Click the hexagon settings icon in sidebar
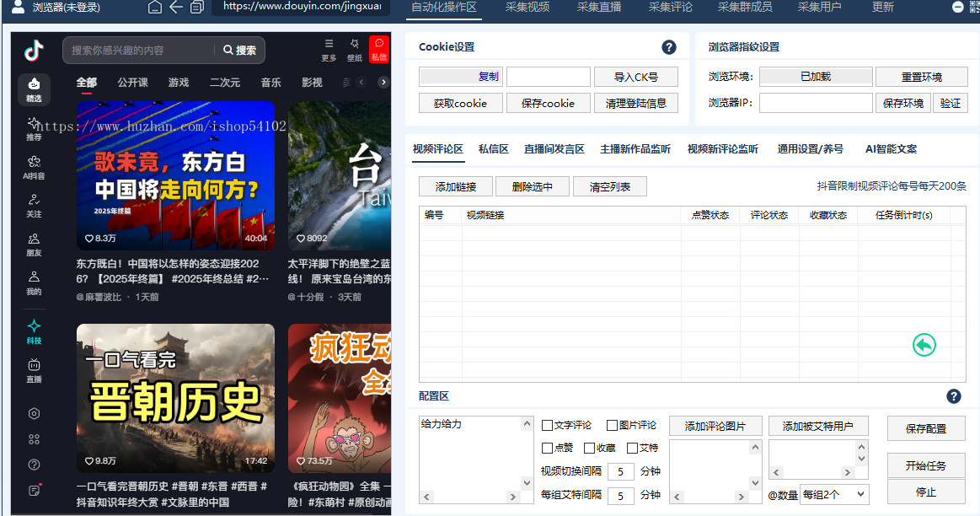This screenshot has height=516, width=980. (x=34, y=413)
